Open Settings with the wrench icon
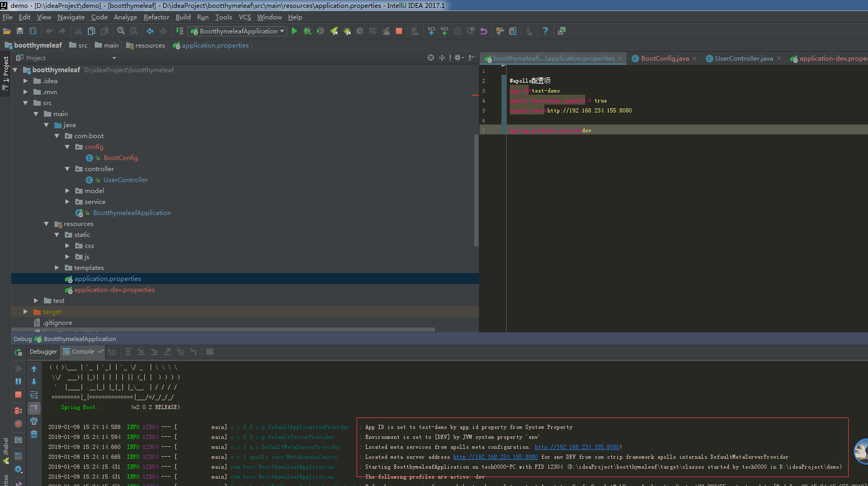The height and width of the screenshot is (486, 868). [x=500, y=31]
